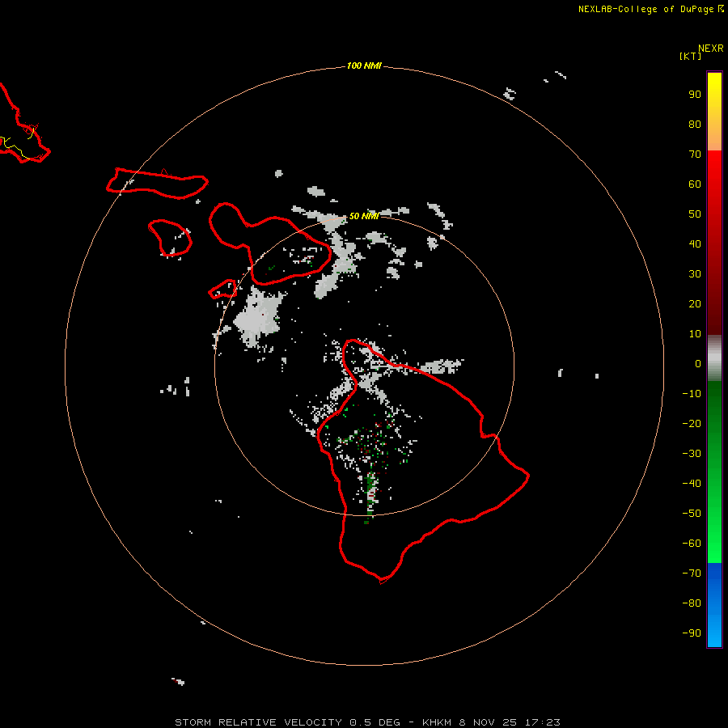Screen dimensions: 728x728
Task: Click the -50 value on color scale
Action: click(692, 514)
